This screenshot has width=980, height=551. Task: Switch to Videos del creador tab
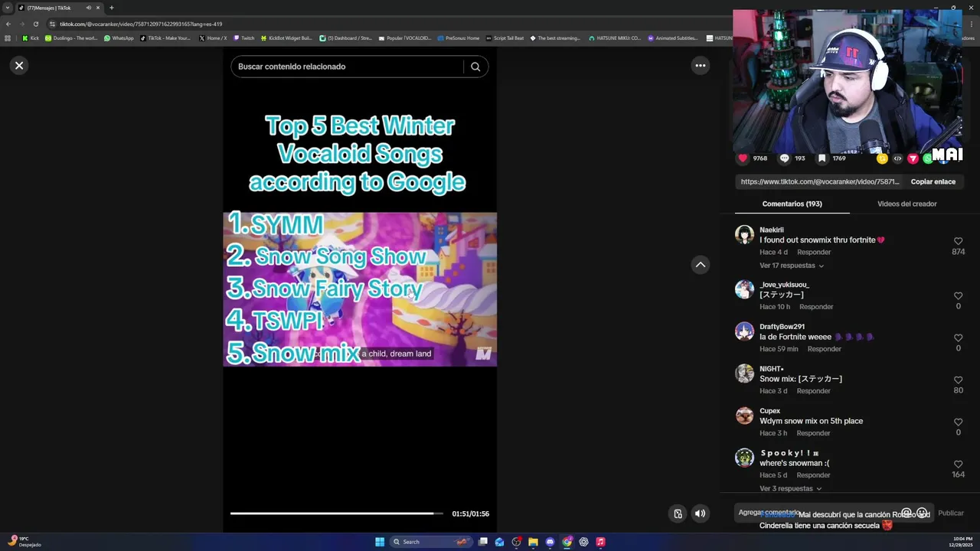click(906, 204)
